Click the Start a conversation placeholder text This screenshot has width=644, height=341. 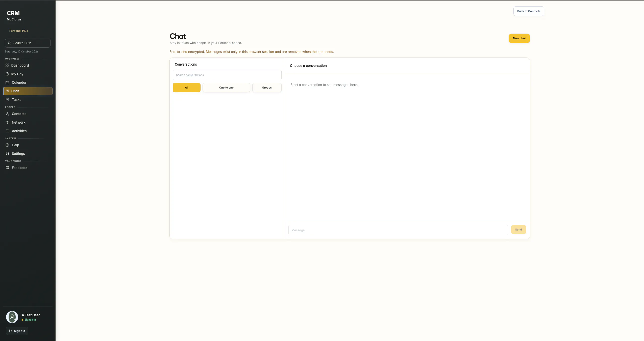point(324,85)
